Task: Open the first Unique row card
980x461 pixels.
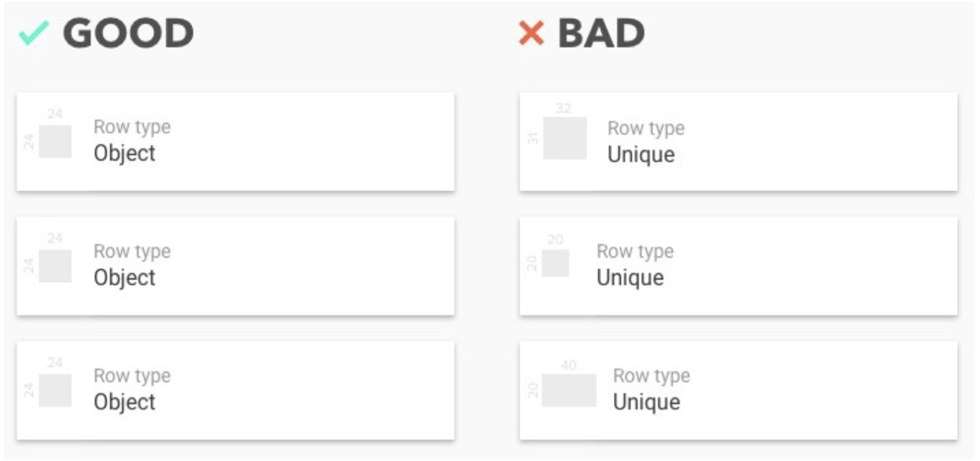Action: (x=738, y=141)
